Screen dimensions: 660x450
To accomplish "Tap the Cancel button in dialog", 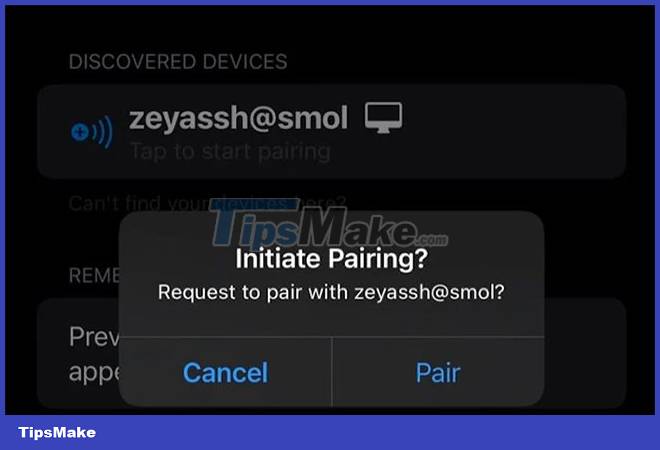I will [226, 372].
